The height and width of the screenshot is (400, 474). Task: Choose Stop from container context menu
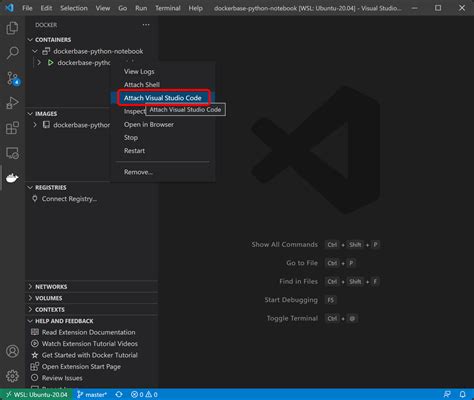pos(163,137)
